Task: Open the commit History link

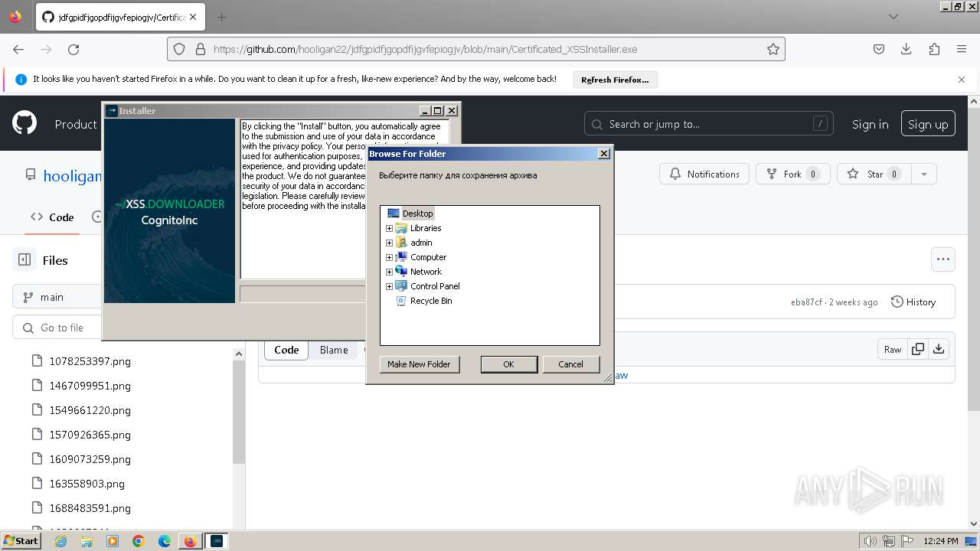Action: [x=913, y=302]
